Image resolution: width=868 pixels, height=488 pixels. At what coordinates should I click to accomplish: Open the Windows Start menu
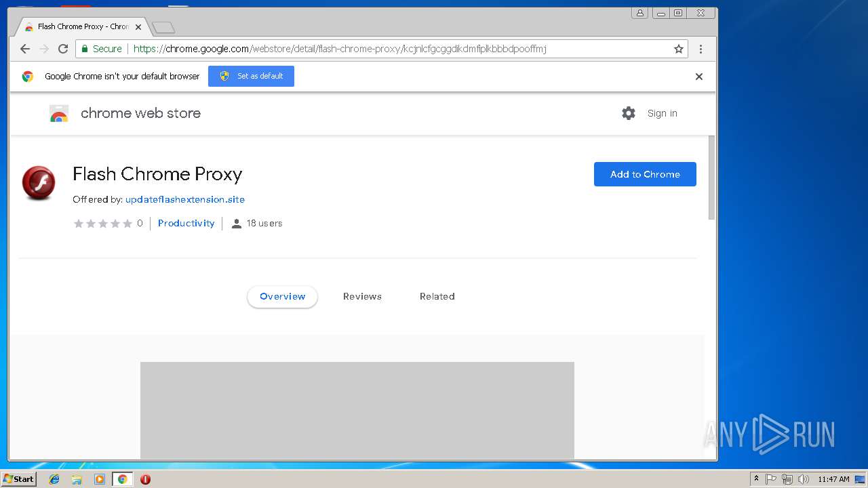pos(19,479)
